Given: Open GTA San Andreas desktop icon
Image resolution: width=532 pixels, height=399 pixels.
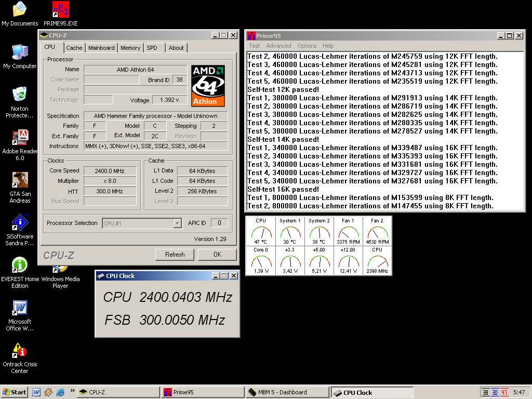Looking at the screenshot, I should (x=20, y=180).
